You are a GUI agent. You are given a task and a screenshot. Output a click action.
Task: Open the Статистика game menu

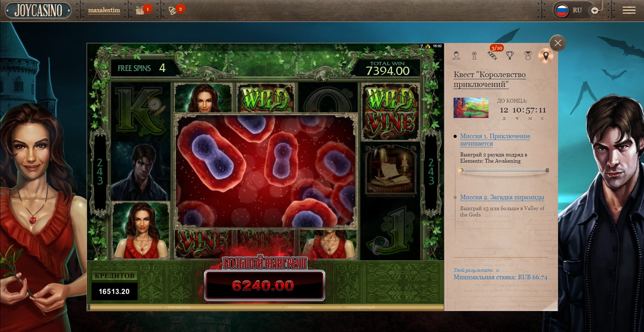point(299,308)
